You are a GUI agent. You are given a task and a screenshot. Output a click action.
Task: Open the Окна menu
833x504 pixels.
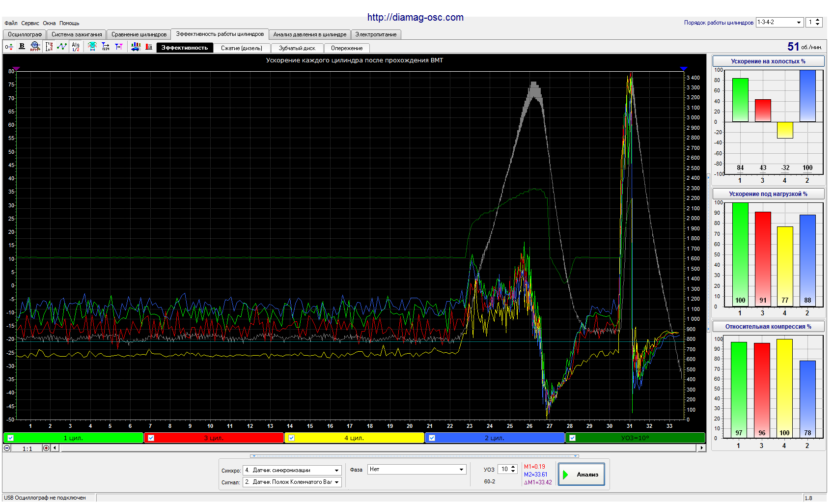click(x=49, y=23)
